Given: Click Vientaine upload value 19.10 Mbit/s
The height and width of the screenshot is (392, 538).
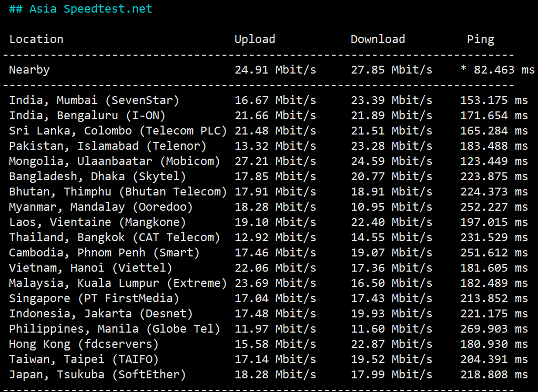Looking at the screenshot, I should coord(275,222).
